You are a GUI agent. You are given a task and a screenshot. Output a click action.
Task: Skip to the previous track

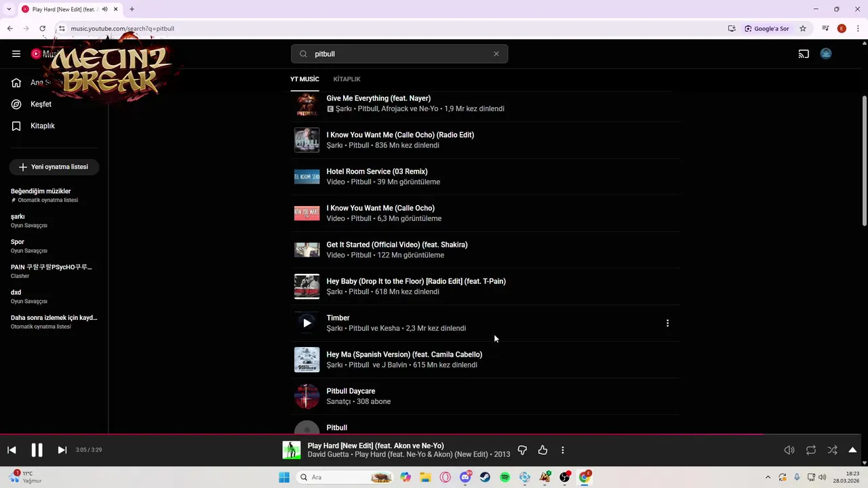tap(12, 450)
